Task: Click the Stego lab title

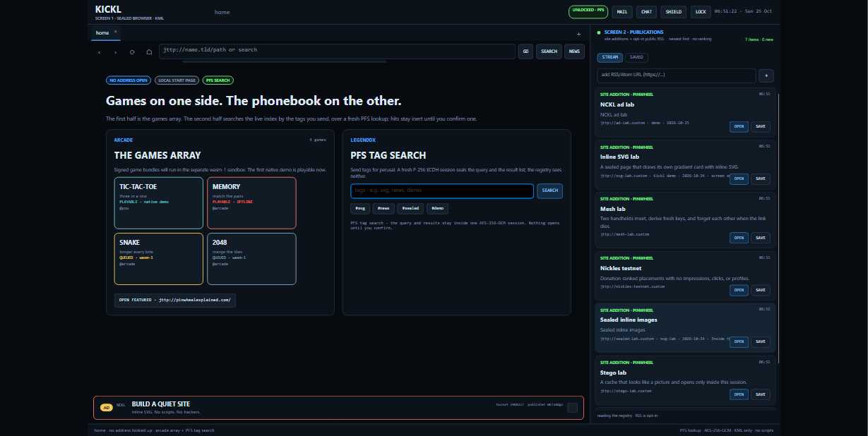Action: tap(614, 373)
